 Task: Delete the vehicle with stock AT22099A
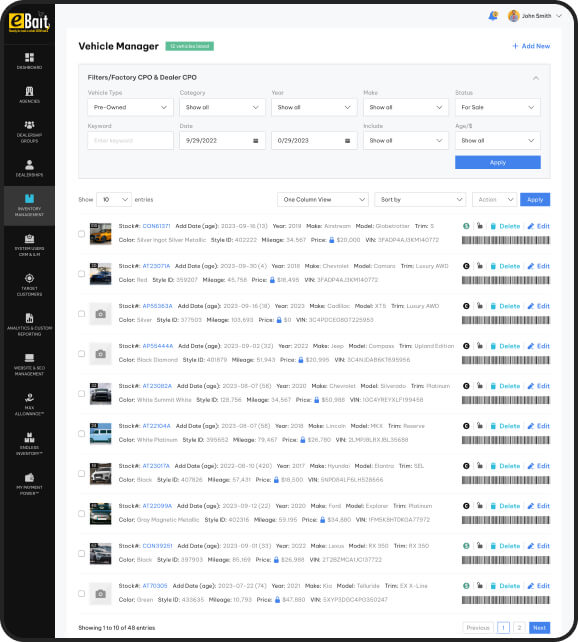tap(505, 506)
